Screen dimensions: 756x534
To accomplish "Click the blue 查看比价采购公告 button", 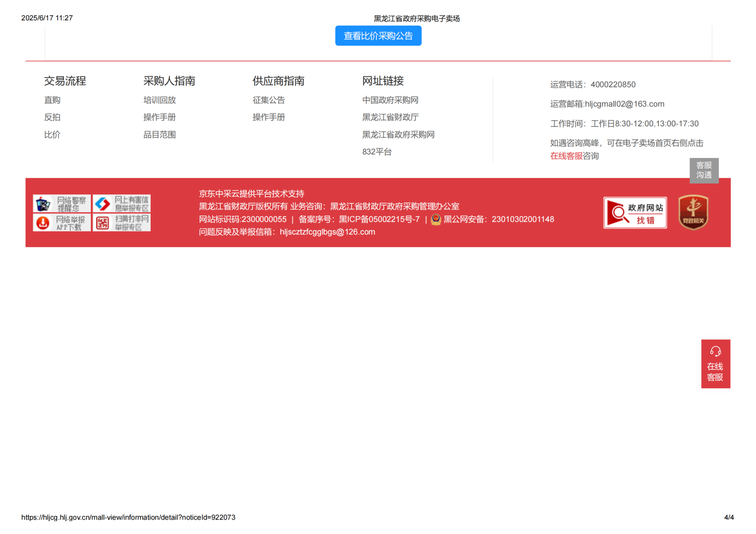I will [x=378, y=36].
